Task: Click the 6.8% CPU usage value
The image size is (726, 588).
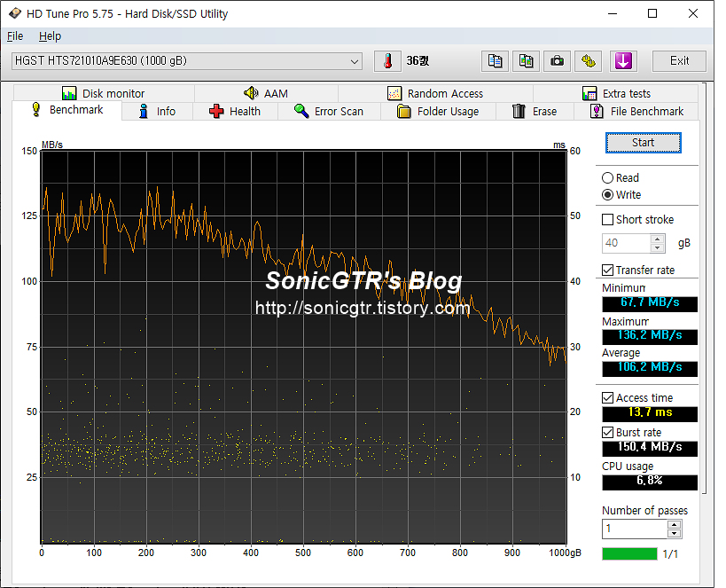Action: (650, 482)
